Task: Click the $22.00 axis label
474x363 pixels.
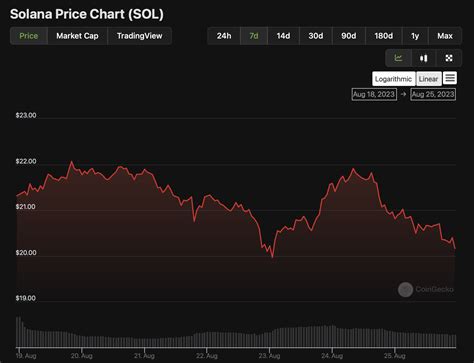Action: (x=26, y=161)
